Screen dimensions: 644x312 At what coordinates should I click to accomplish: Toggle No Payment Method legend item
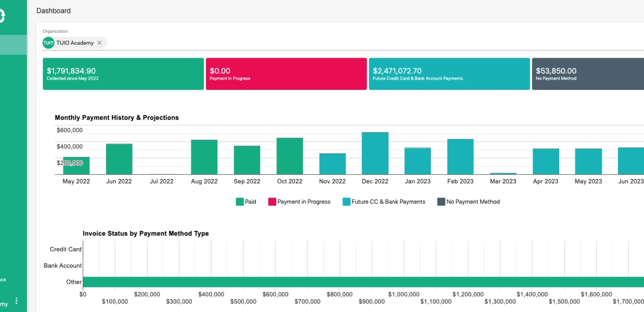(x=468, y=202)
